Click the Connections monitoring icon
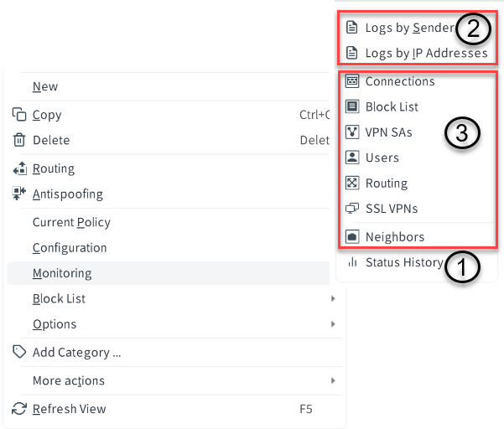The width and height of the screenshot is (504, 429). [352, 81]
